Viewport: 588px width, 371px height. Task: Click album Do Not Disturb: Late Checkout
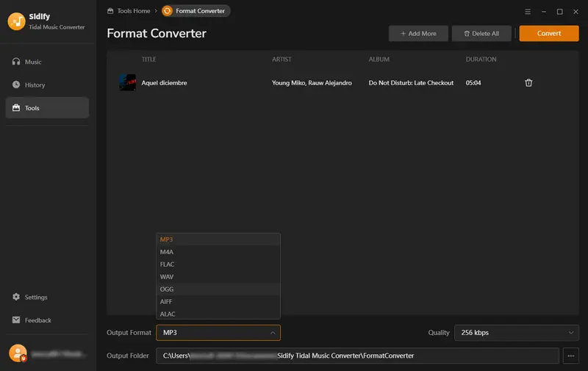click(411, 83)
